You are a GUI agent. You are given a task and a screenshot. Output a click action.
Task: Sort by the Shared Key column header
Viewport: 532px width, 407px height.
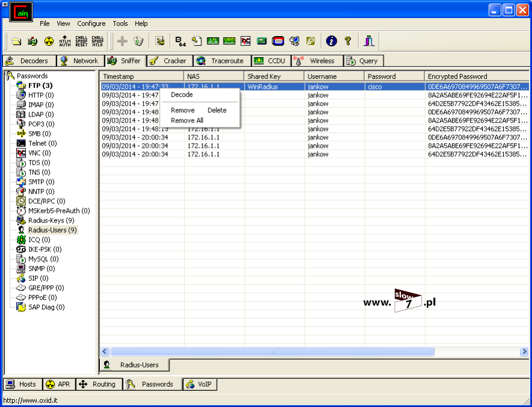point(274,76)
